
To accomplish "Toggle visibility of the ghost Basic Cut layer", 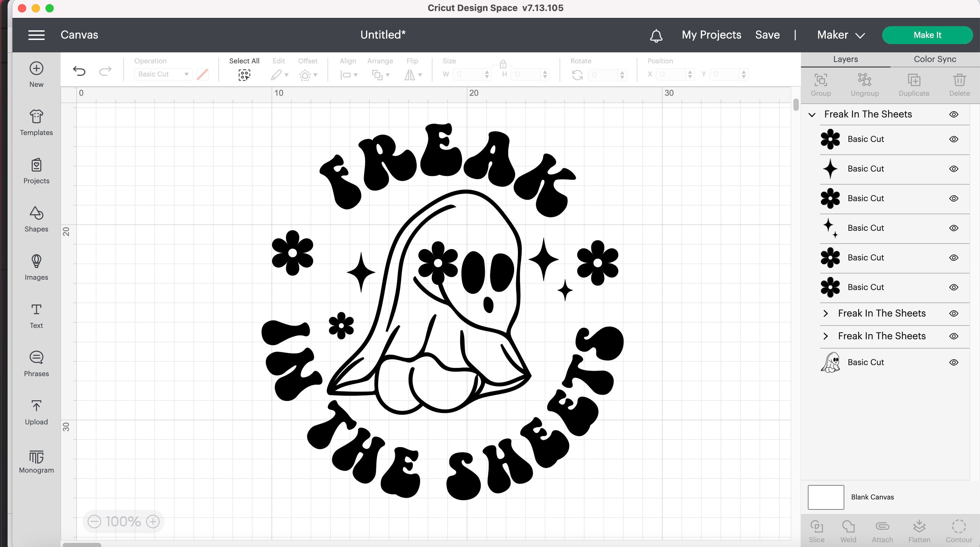I will (954, 362).
